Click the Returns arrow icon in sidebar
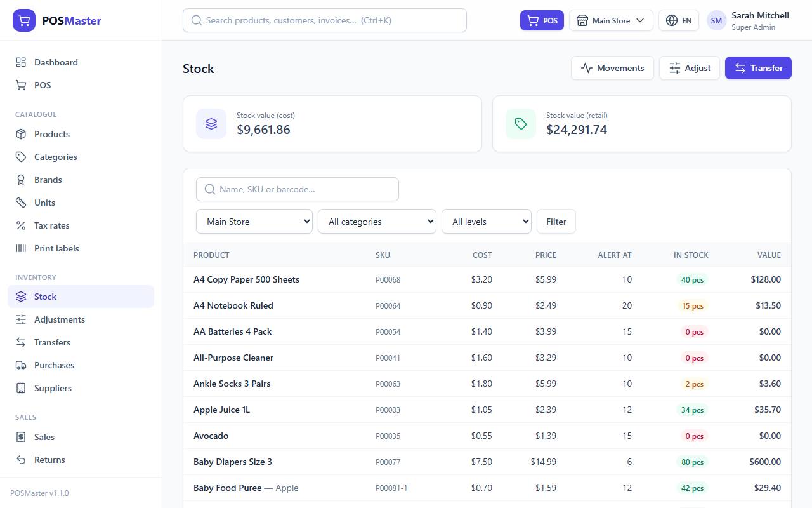The height and width of the screenshot is (508, 812). tap(21, 460)
